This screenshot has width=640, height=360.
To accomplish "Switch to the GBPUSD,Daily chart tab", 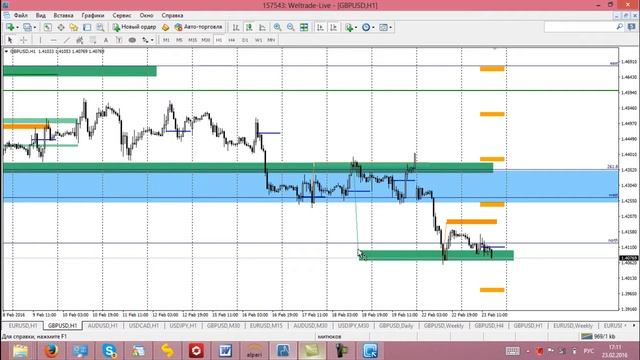I will (x=396, y=326).
